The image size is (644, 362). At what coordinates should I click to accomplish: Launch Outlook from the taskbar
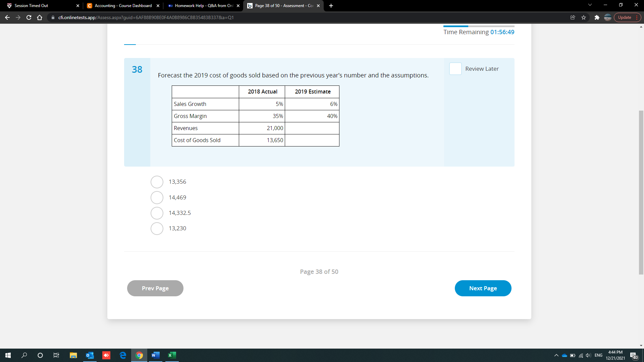[90, 355]
